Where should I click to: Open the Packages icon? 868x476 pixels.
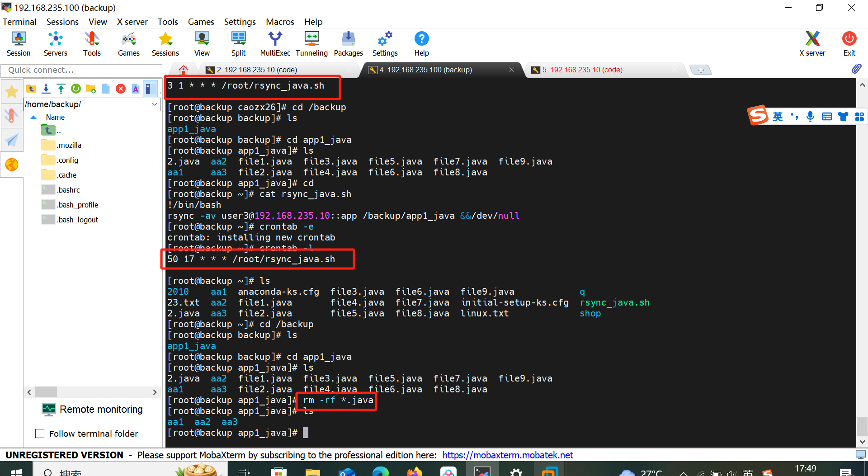(x=349, y=44)
